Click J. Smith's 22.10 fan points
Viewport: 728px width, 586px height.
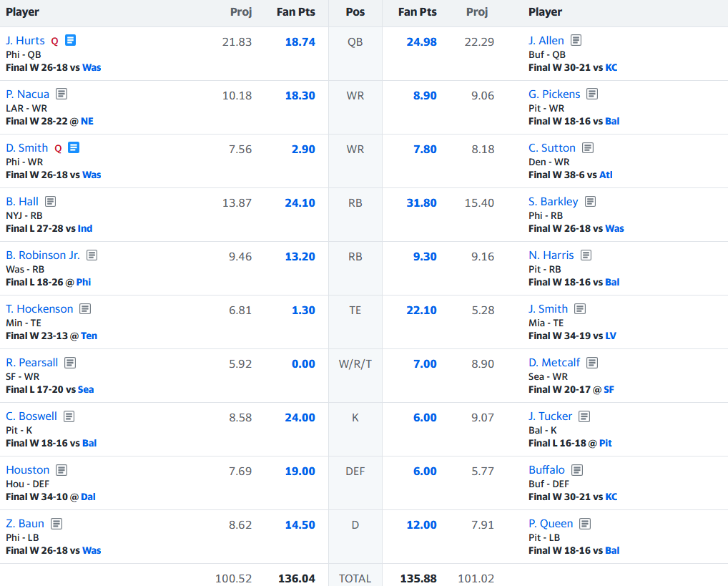tap(421, 311)
